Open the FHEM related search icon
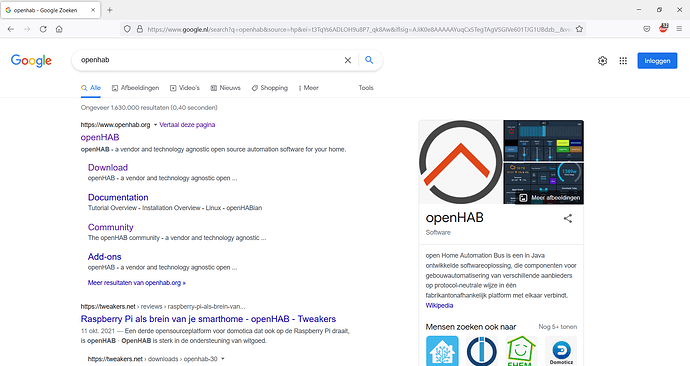 coord(521,351)
